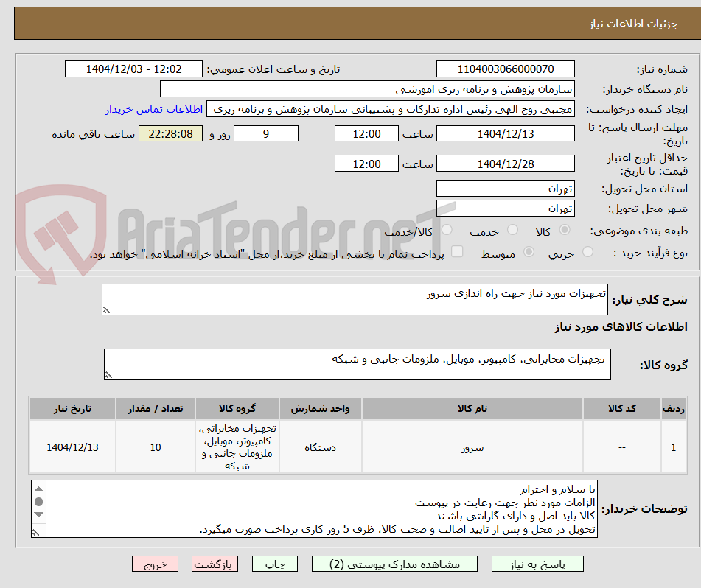This screenshot has width=701, height=588.
Task: Click the resize grip of گروه کالا textarea
Action: point(108,375)
